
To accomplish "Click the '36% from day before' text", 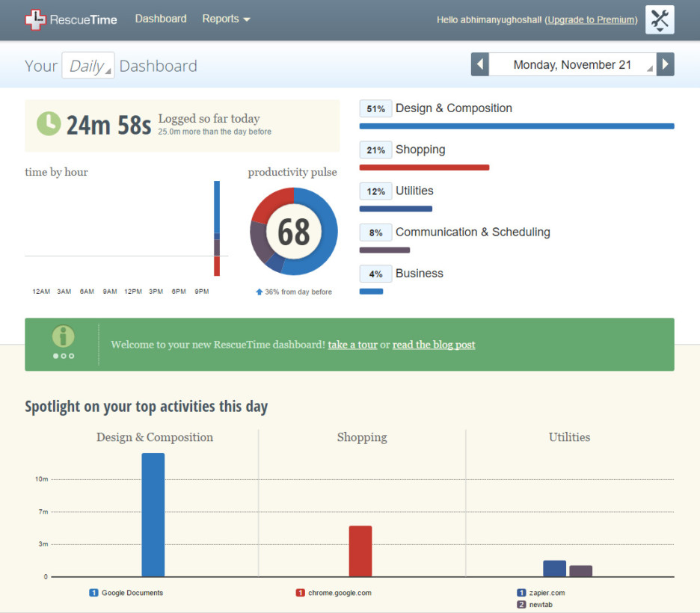I will [298, 292].
